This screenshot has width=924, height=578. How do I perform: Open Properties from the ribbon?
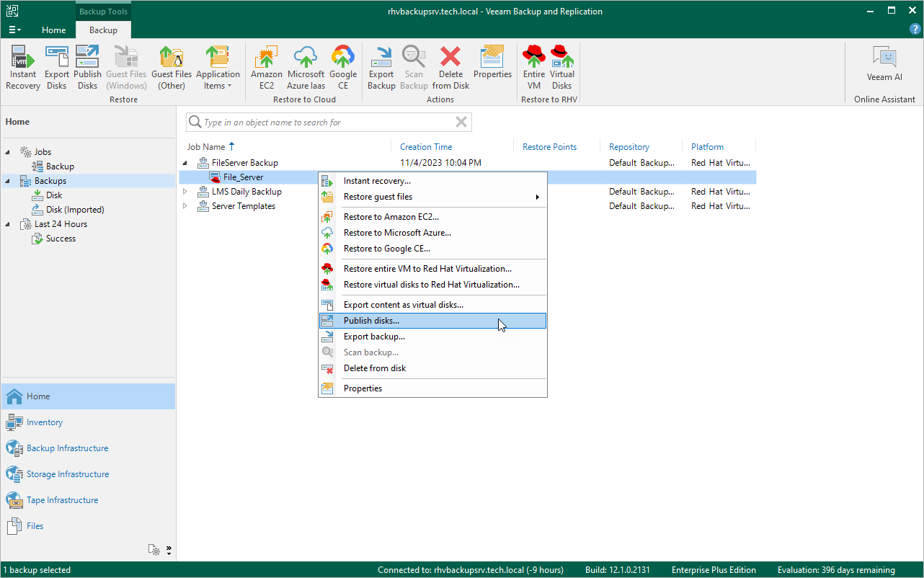click(x=492, y=62)
